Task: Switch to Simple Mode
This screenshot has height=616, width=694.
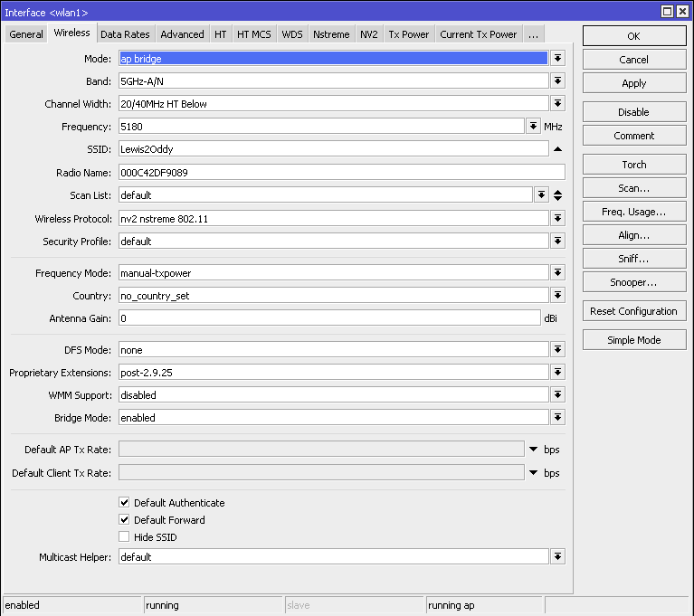Action: 634,339
